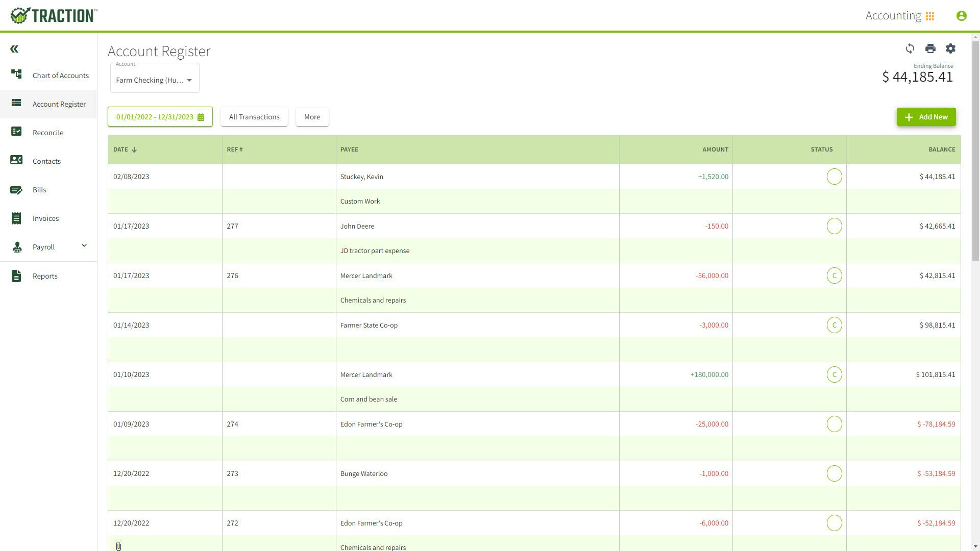Image resolution: width=980 pixels, height=551 pixels.
Task: Print the account register
Action: pos(930,48)
